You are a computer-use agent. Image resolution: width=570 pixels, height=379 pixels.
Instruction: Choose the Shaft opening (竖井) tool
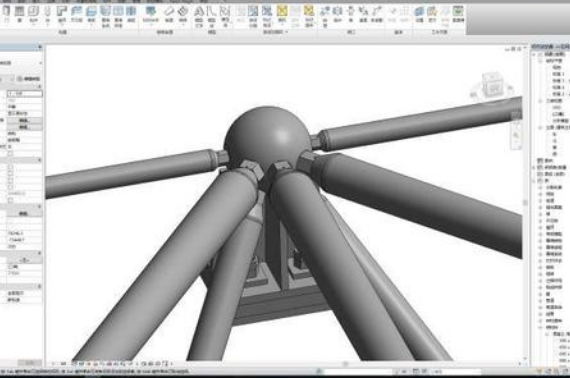(338, 14)
